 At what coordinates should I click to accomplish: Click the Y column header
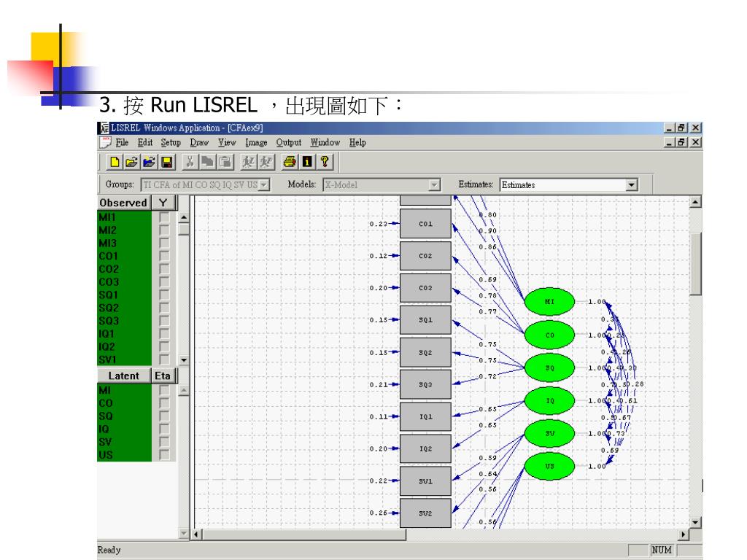click(163, 203)
